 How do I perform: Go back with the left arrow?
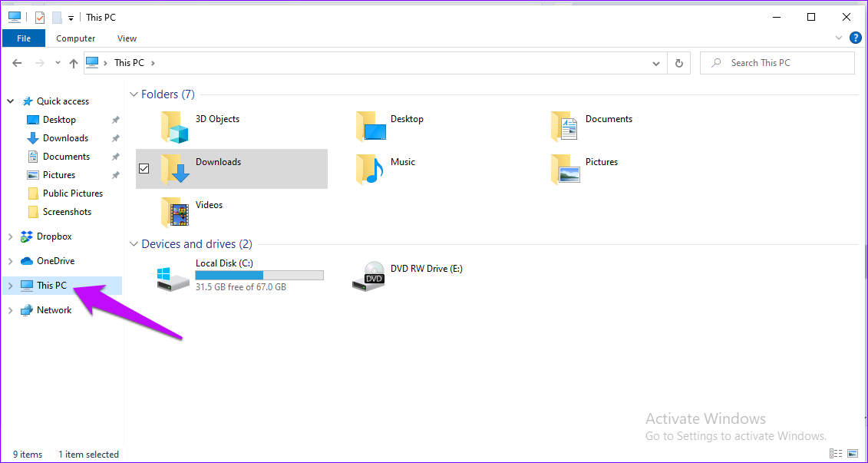pyautogui.click(x=17, y=63)
